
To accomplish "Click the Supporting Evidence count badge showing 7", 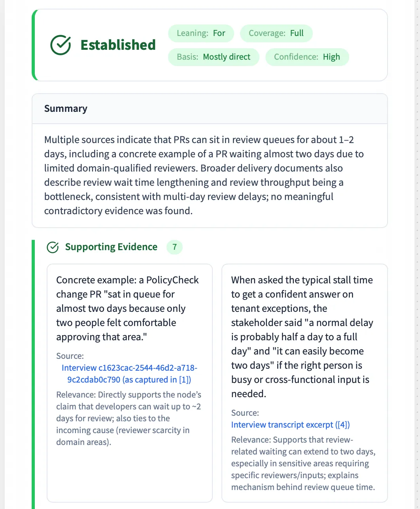I will 174,247.
